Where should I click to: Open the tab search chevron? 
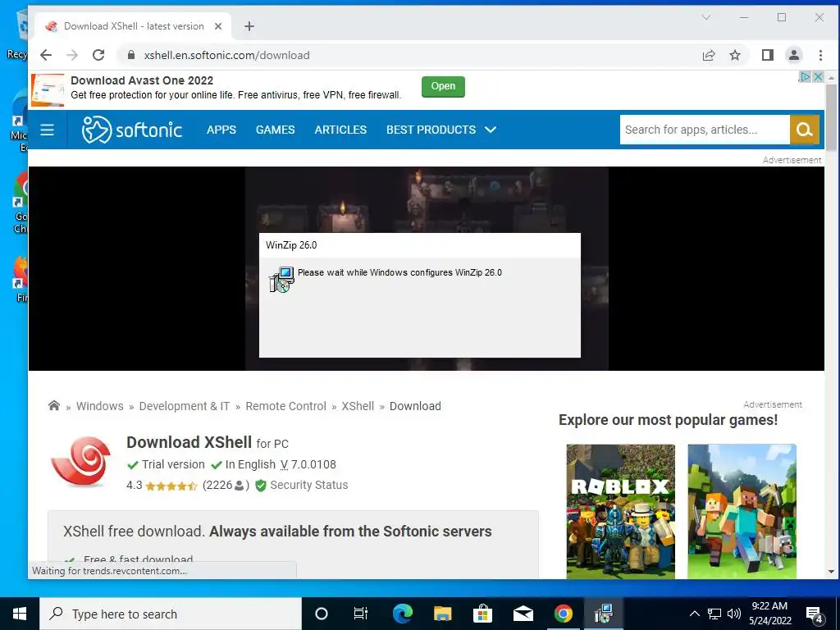point(706,17)
